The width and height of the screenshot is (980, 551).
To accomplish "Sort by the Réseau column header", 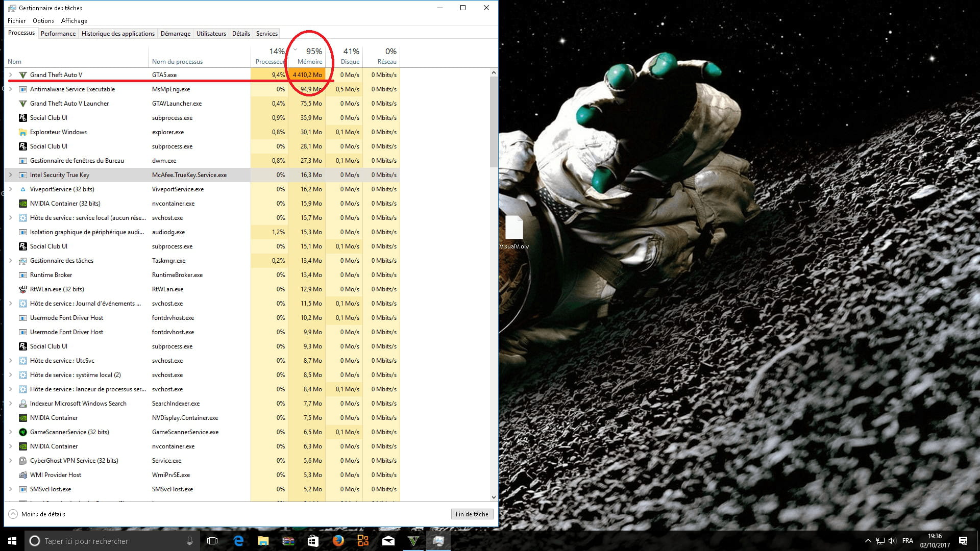I will coord(381,57).
